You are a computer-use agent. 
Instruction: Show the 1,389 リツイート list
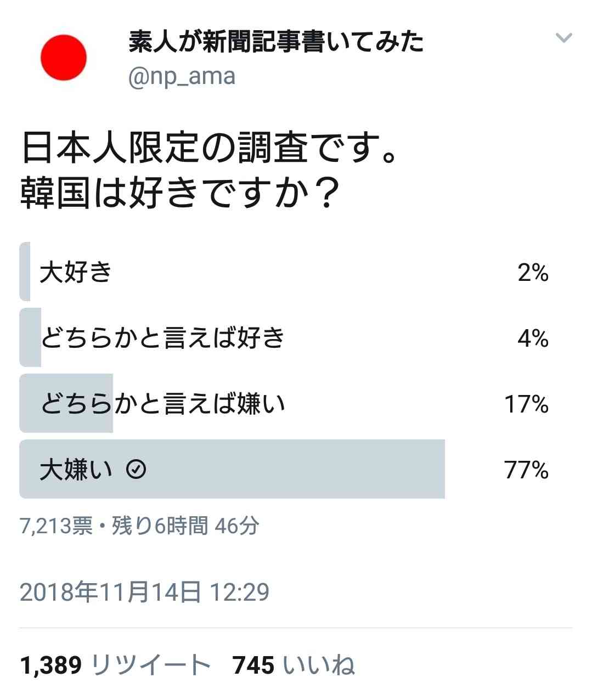[115, 665]
